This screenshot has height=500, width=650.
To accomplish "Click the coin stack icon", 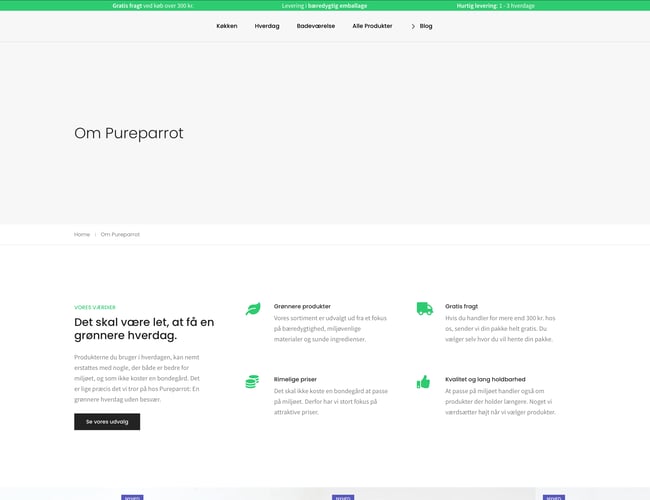I will pyautogui.click(x=253, y=382).
